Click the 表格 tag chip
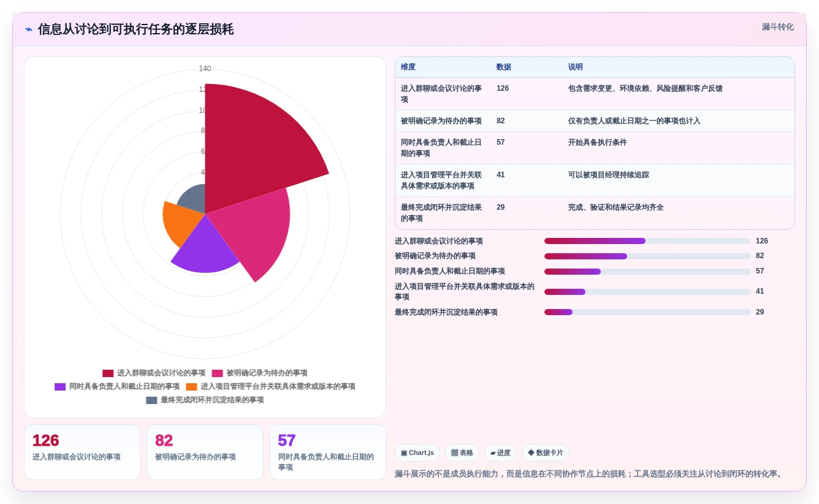 462,452
